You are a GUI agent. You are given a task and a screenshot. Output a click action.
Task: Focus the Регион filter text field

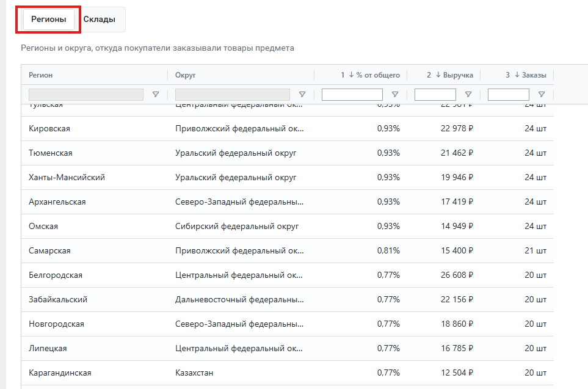pos(85,95)
